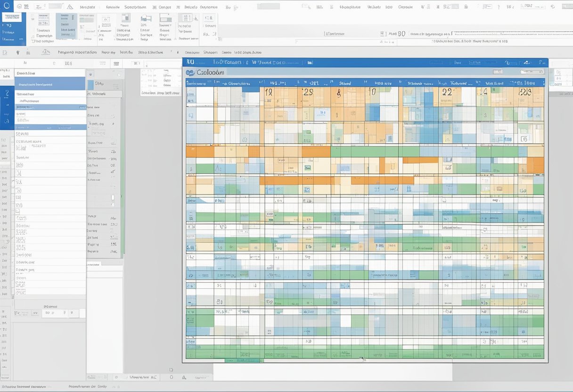Click the small button left of the calendar combo box
Image resolution: width=573 pixels, height=392 pixels.
point(498,72)
